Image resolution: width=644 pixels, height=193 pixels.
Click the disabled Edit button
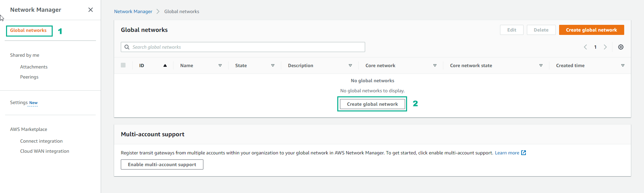point(511,30)
